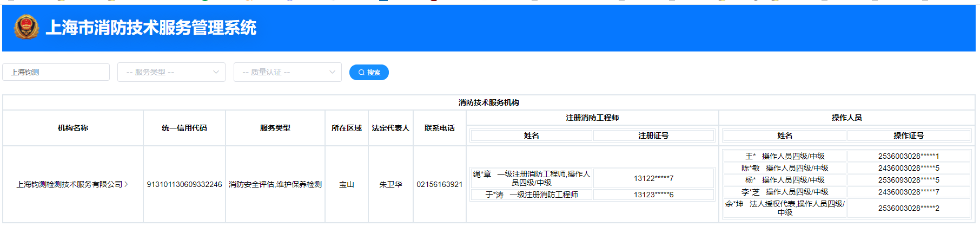Click operator entry 陈*敏
The width and height of the screenshot is (980, 226).
point(785,168)
